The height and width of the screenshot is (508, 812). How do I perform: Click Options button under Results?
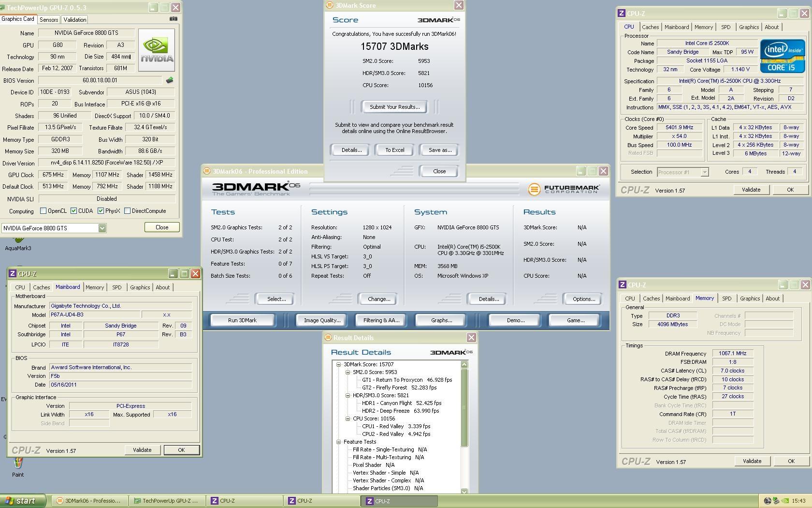(584, 299)
